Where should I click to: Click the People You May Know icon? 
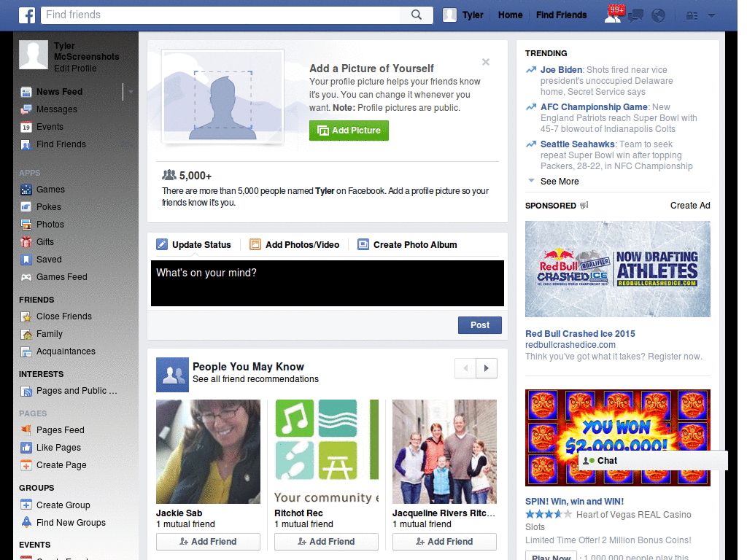(x=172, y=375)
